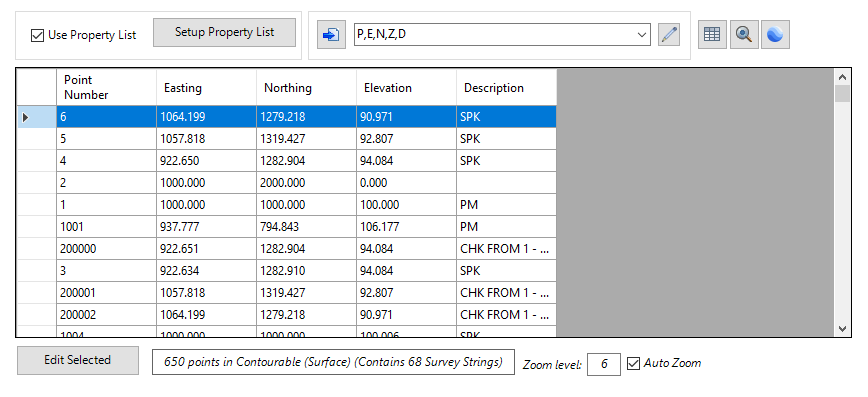Image resolution: width=868 pixels, height=397 pixels.
Task: Sort by the Point Number column header
Action: [x=106, y=87]
